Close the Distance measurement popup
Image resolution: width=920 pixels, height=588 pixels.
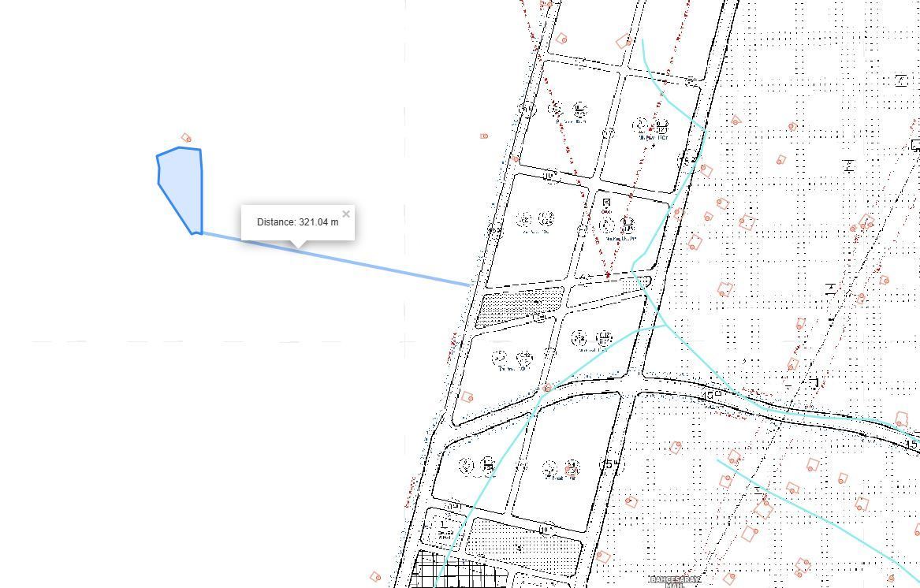coord(346,214)
